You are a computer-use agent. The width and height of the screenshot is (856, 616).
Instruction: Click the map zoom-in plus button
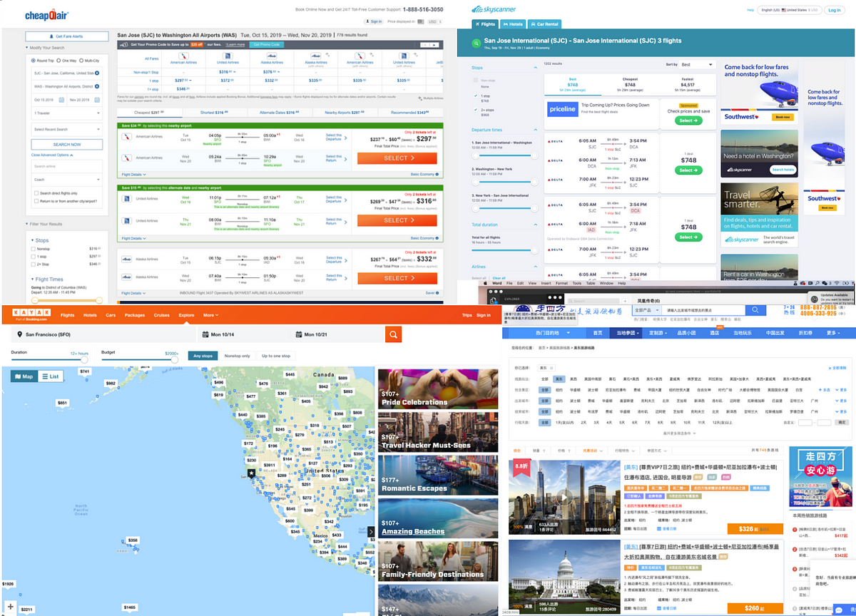(10, 607)
